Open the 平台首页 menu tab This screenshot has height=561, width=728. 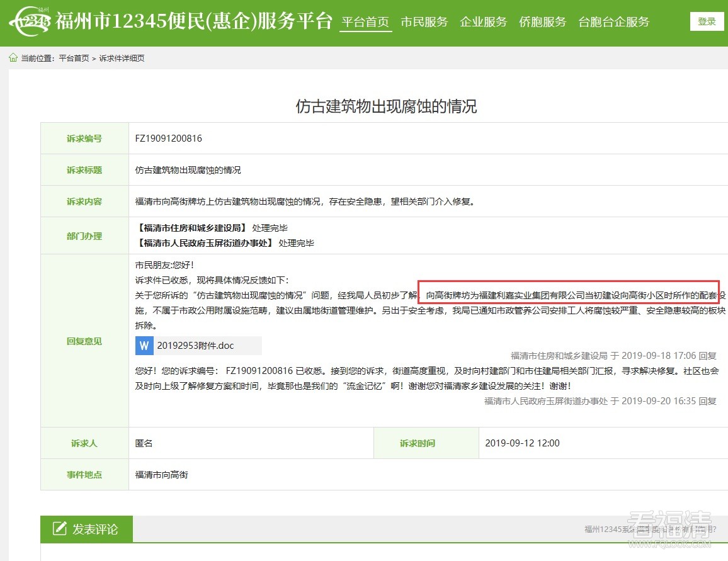(365, 22)
